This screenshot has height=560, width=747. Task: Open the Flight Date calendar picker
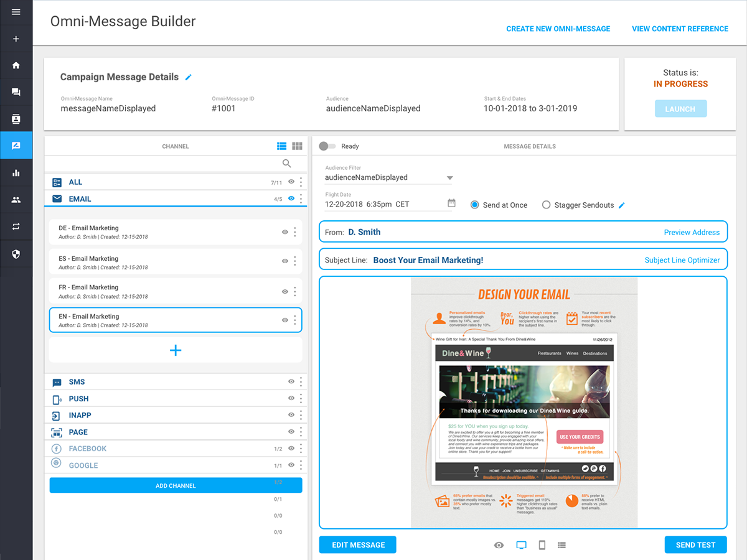click(452, 203)
